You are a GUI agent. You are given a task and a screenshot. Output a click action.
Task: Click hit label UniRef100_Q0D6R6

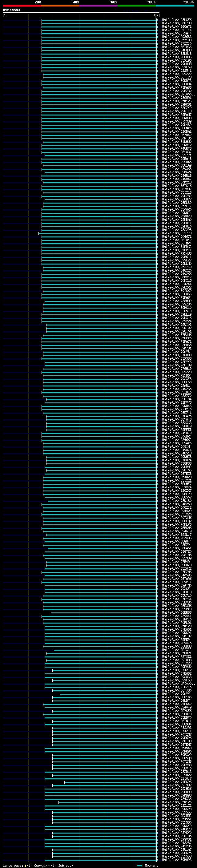pyautogui.click(x=177, y=738)
